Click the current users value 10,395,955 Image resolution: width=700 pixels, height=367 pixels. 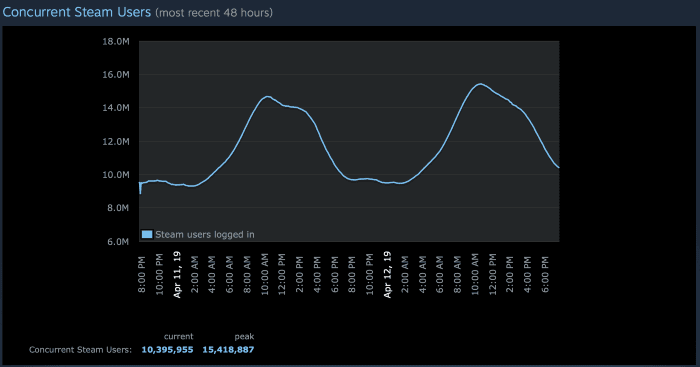167,350
